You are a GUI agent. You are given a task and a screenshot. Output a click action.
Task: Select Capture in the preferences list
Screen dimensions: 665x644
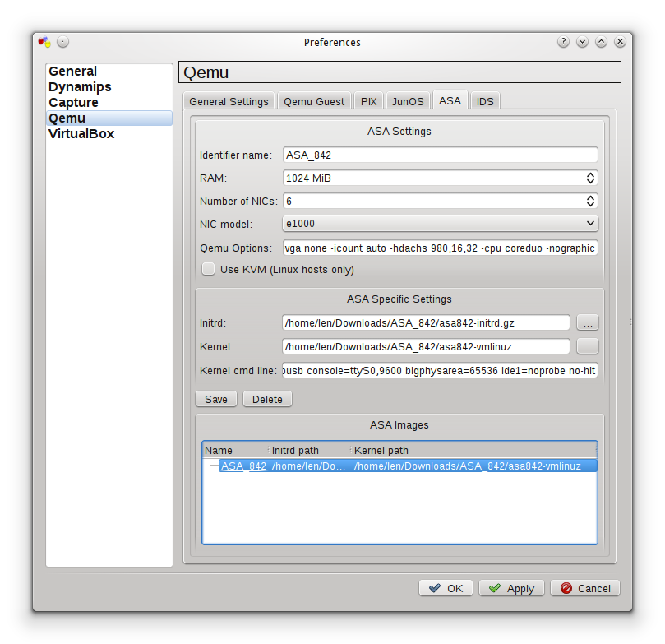(109, 103)
